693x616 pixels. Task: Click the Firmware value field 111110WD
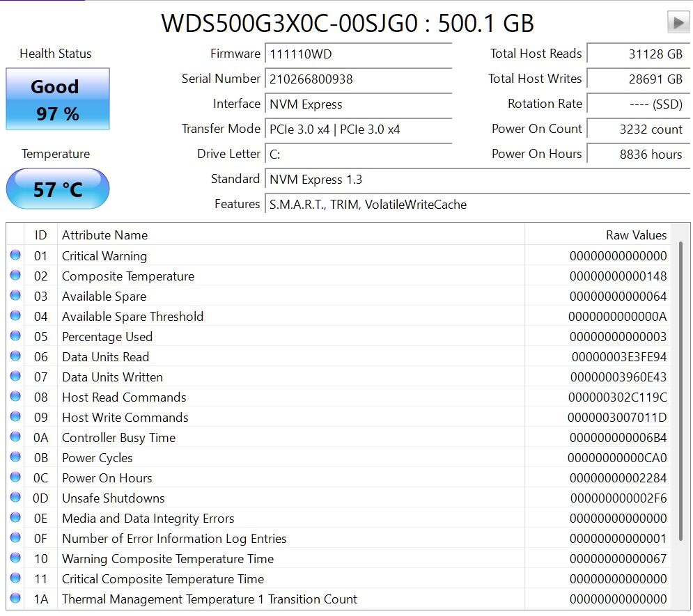click(359, 54)
